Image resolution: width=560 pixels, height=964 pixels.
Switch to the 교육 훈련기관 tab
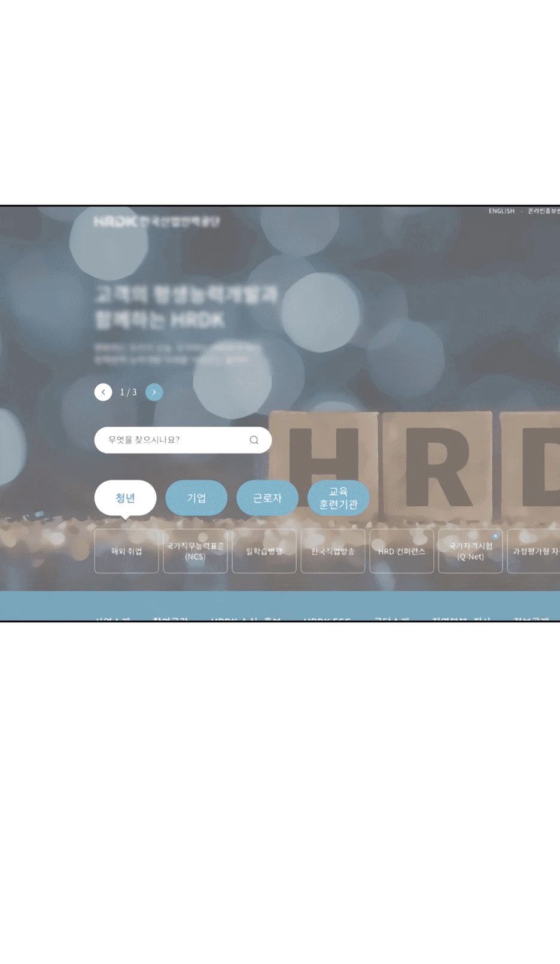click(x=339, y=498)
